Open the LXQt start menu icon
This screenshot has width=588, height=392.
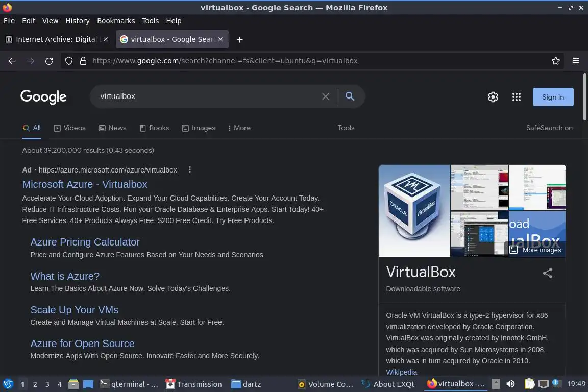tap(8, 384)
